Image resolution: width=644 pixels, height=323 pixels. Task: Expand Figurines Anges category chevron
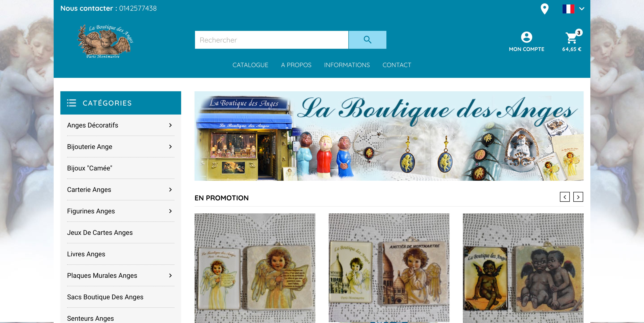[x=170, y=211]
